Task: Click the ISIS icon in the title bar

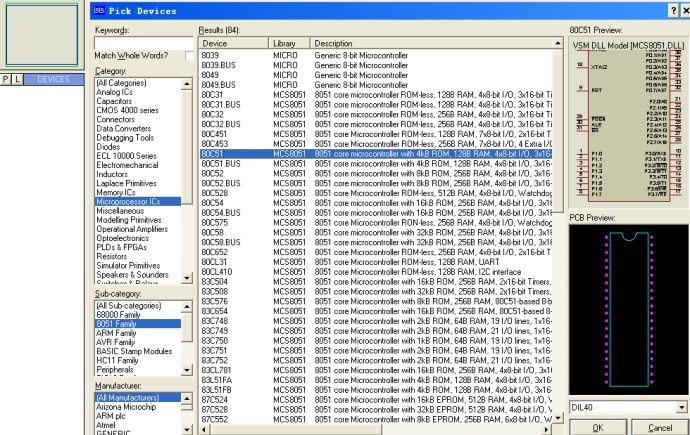Action: tap(99, 11)
